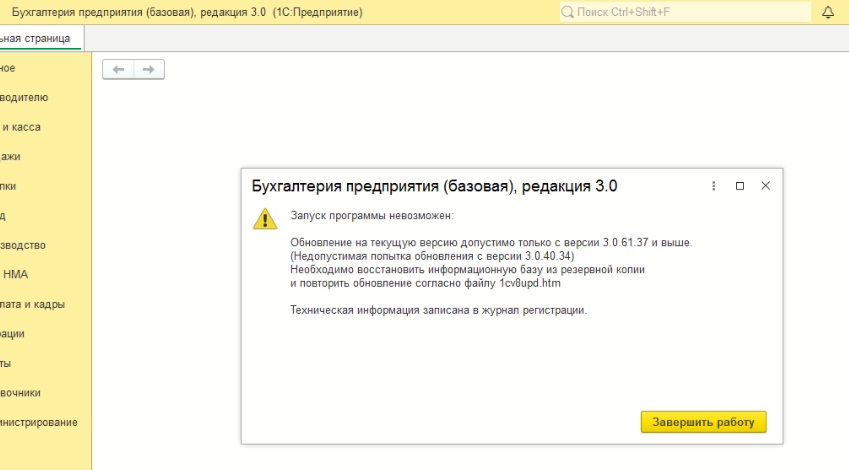Open Зарплата и кадры in the sidebar

32,305
